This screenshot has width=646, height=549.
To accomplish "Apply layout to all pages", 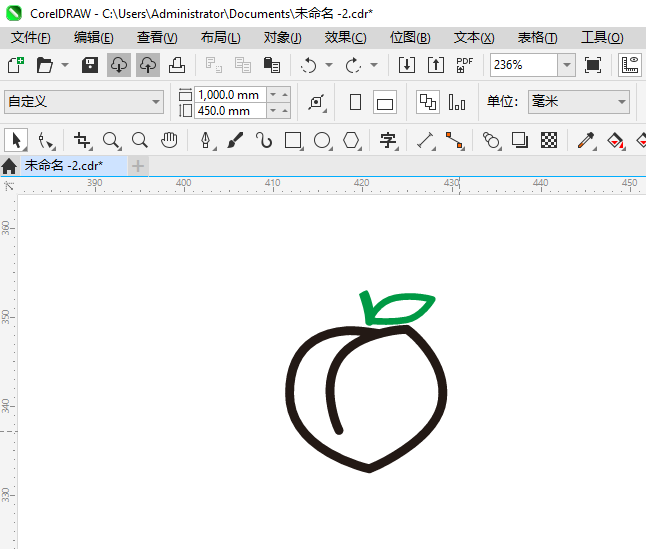I will click(x=428, y=102).
